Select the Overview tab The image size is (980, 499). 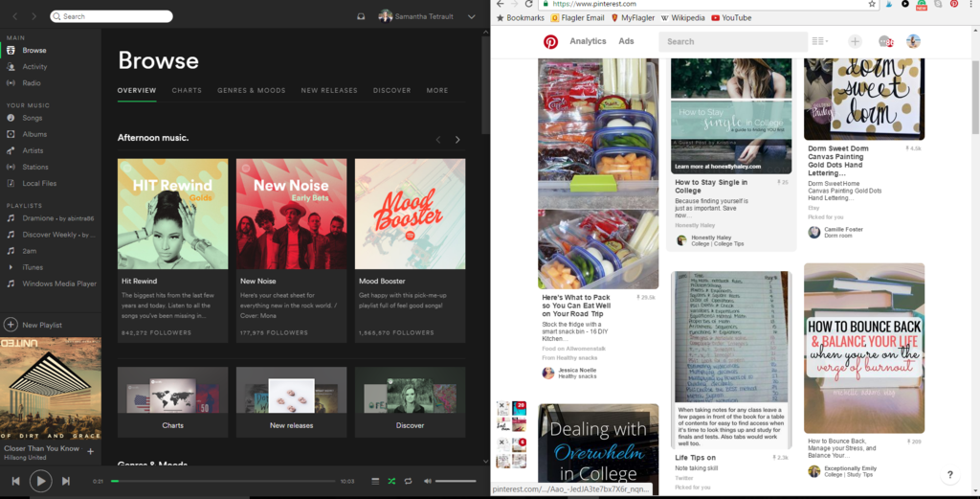point(137,90)
